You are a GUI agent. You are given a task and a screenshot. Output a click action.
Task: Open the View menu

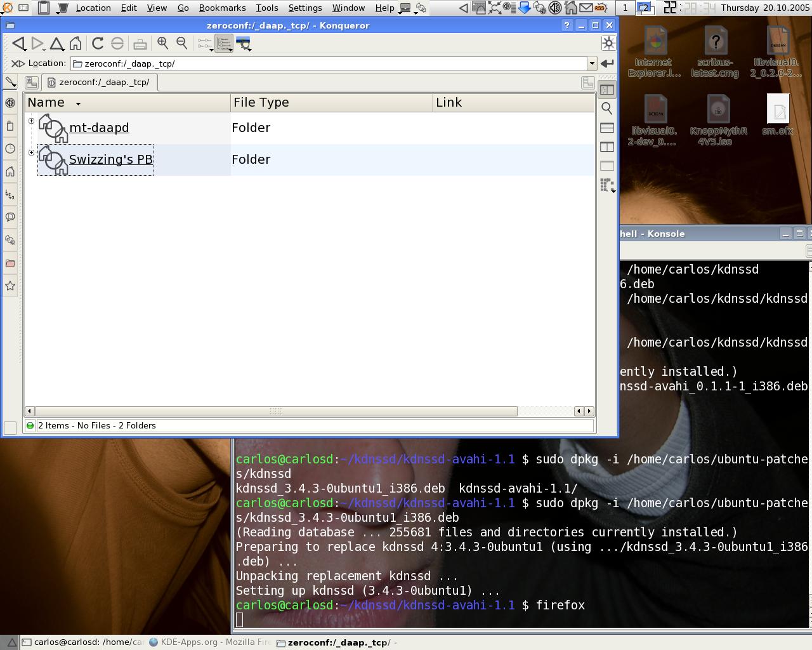[157, 8]
